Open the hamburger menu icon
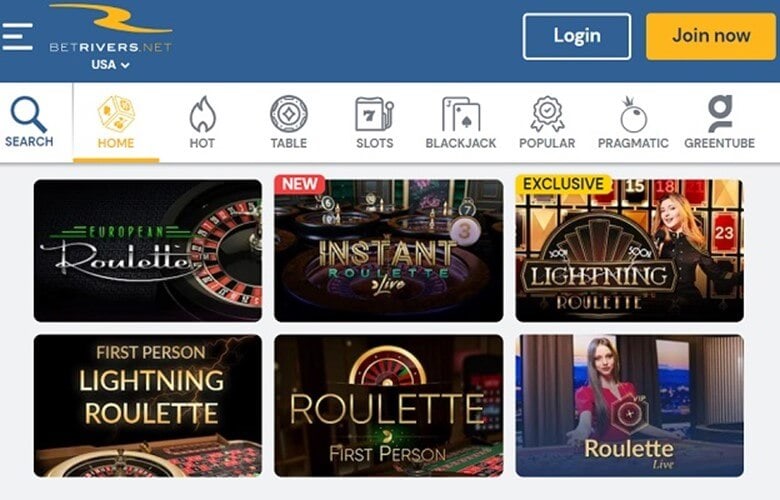Screen dimensions: 780x500 pos(17,36)
